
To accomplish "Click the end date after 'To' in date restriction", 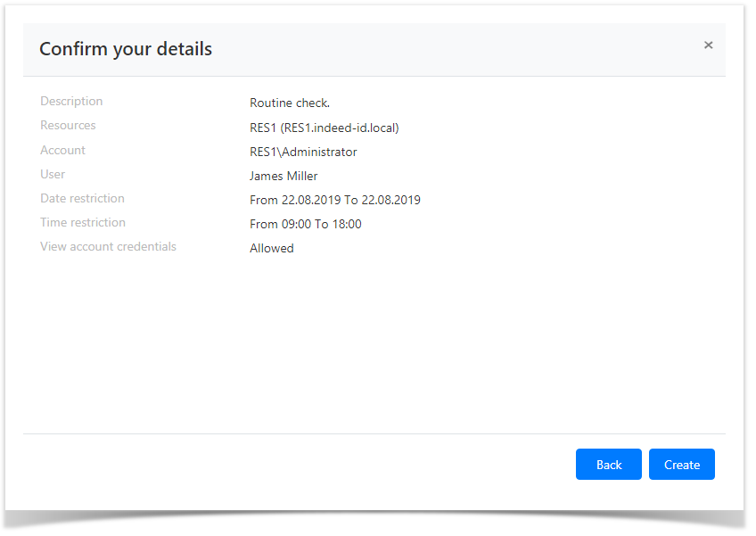I will point(390,201).
